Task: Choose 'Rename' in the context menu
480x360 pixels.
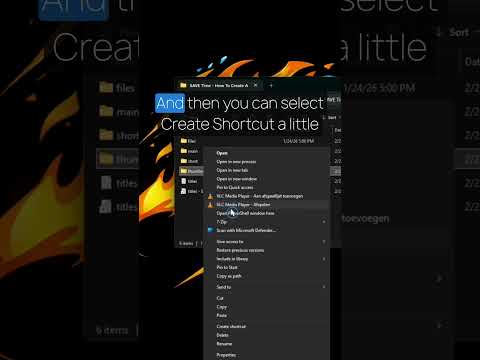Action: click(267, 344)
